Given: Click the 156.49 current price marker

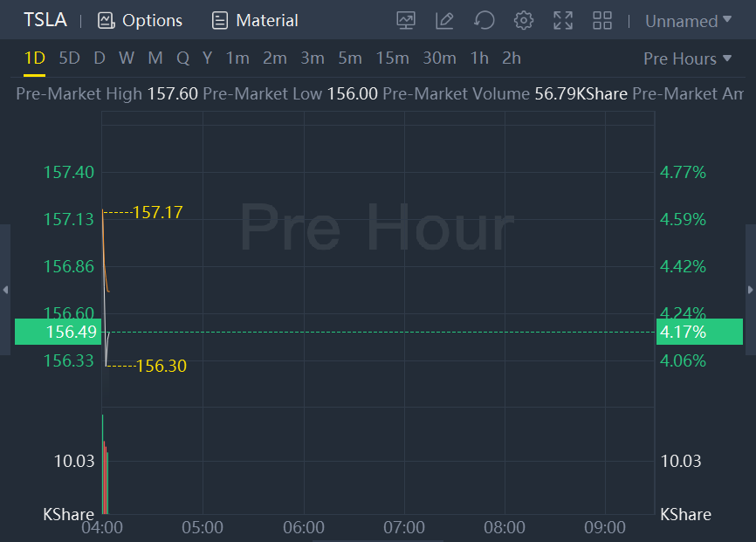Looking at the screenshot, I should 58,332.
